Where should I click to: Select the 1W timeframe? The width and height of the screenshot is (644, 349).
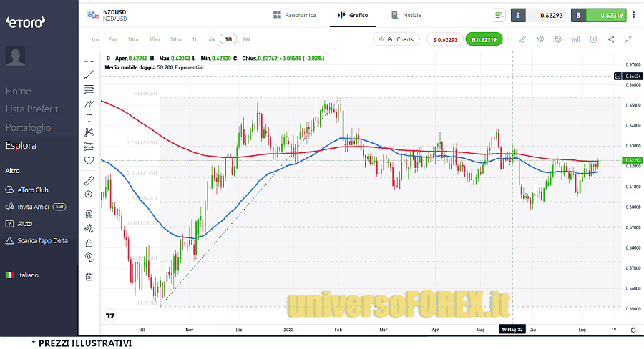click(246, 39)
